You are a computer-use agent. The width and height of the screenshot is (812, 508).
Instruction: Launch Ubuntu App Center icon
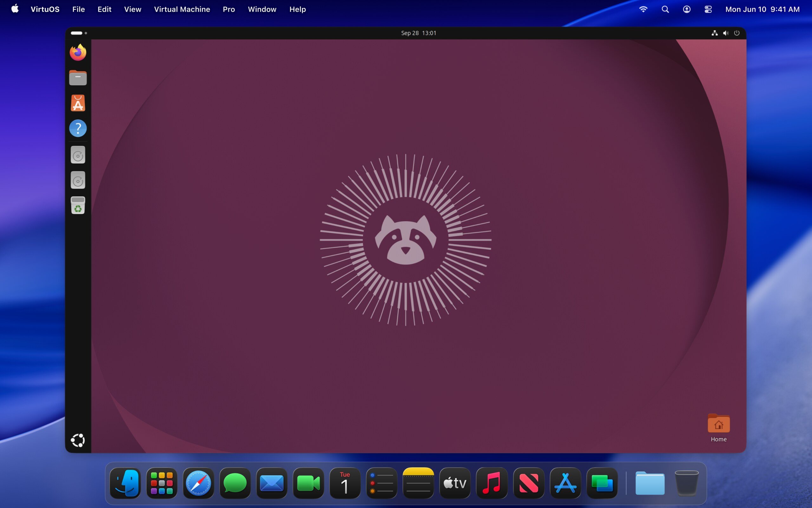(x=78, y=103)
